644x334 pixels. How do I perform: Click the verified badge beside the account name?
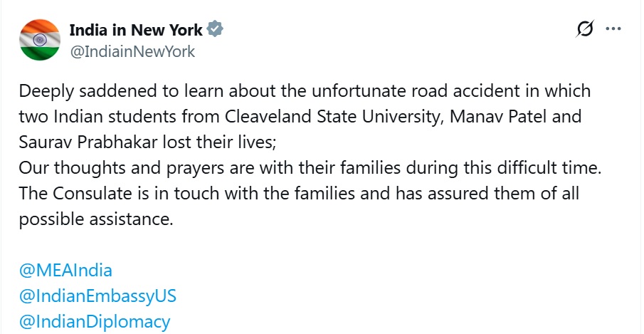[215, 29]
